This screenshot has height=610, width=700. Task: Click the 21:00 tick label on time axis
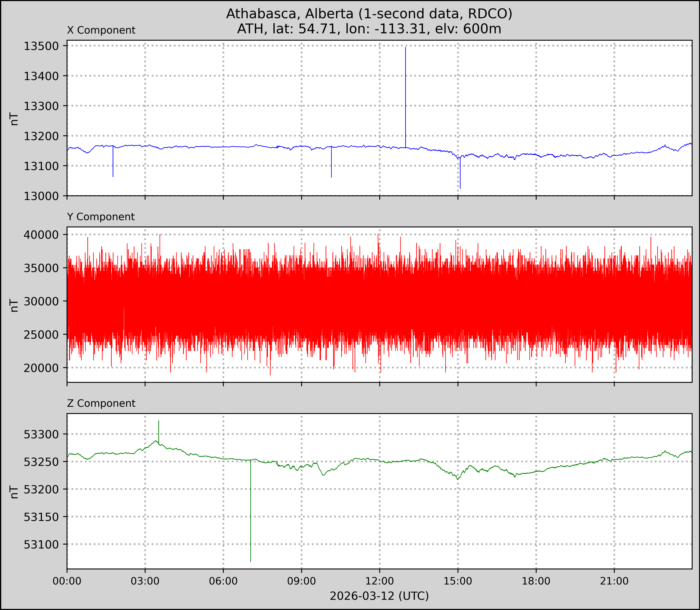point(614,581)
